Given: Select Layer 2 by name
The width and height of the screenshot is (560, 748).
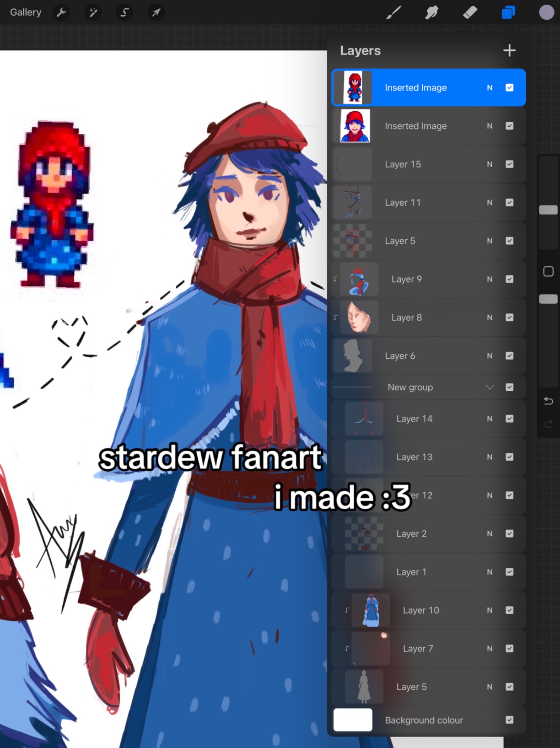Looking at the screenshot, I should coord(412,533).
